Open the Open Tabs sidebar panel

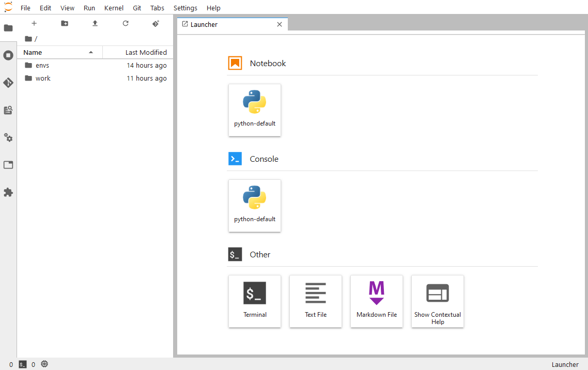pos(8,165)
